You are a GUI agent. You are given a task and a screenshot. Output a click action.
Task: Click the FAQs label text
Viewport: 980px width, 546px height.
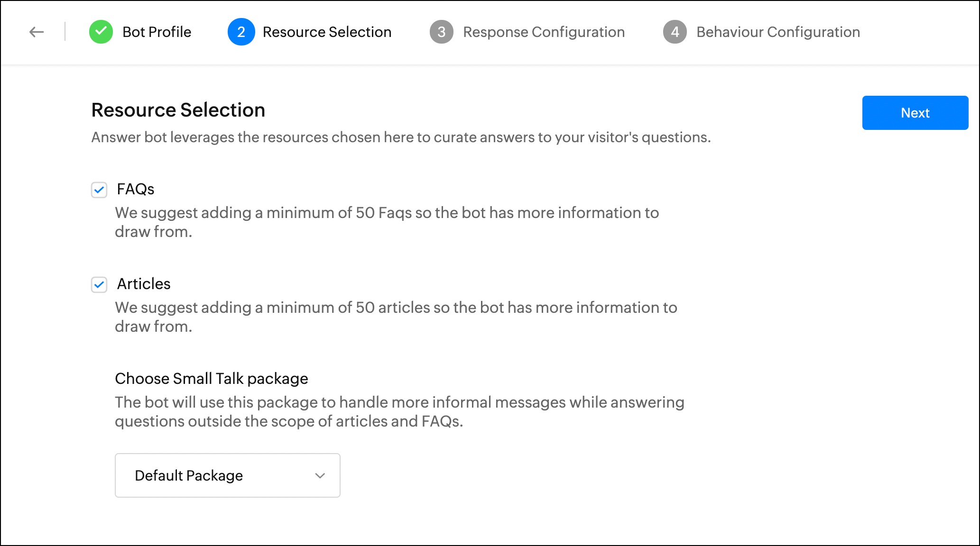tap(136, 189)
